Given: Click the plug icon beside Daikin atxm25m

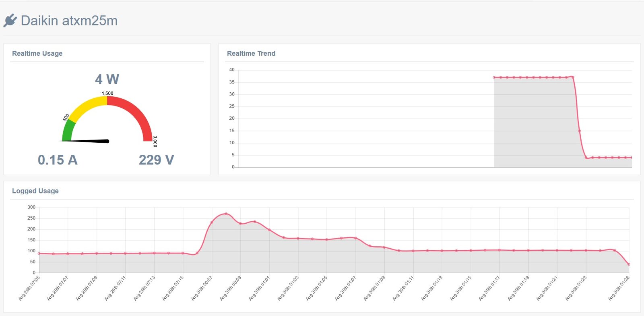Looking at the screenshot, I should [10, 21].
